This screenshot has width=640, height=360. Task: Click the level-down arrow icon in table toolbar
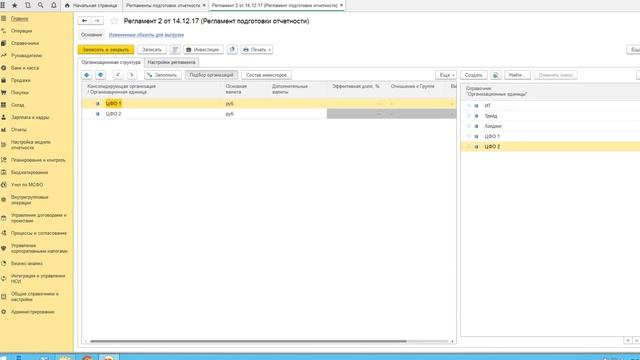pos(131,75)
